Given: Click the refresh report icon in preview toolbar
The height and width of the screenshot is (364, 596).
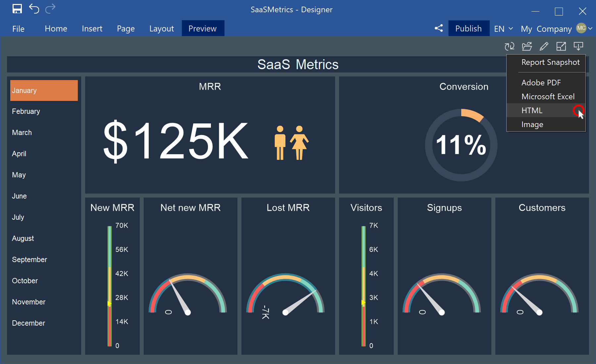Looking at the screenshot, I should click(x=510, y=46).
